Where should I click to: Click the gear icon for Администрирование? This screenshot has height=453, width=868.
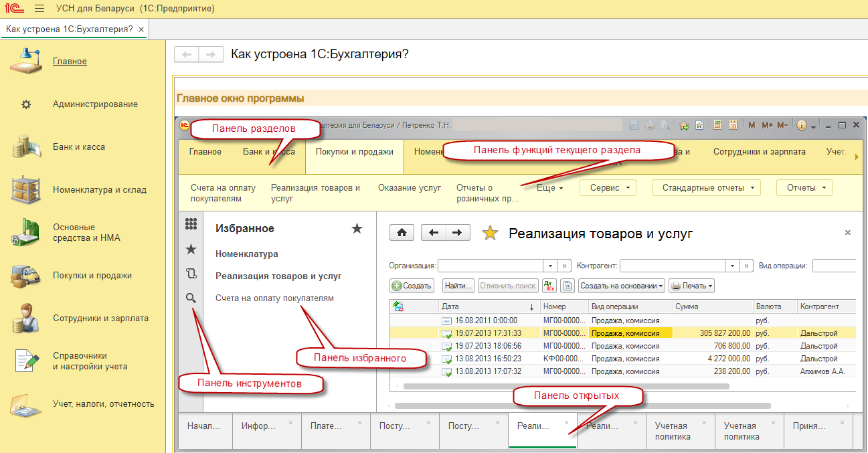(26, 104)
